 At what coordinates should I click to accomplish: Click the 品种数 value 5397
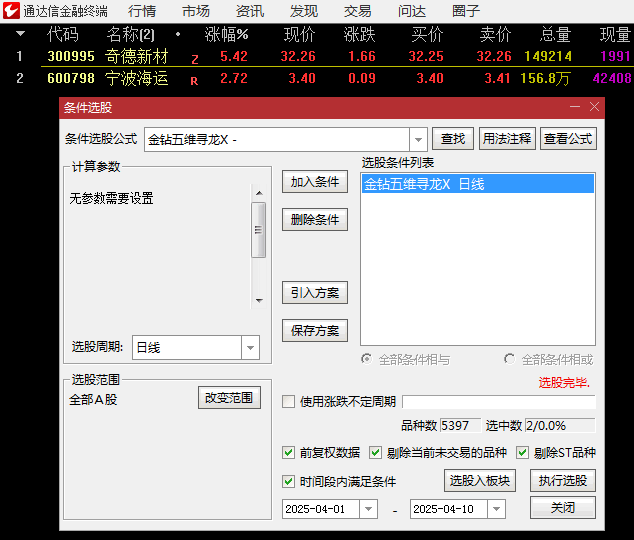coord(460,425)
